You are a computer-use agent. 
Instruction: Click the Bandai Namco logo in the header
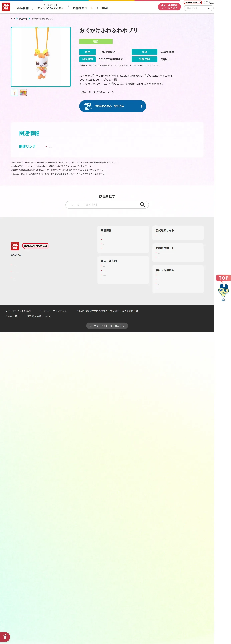pos(193,2)
